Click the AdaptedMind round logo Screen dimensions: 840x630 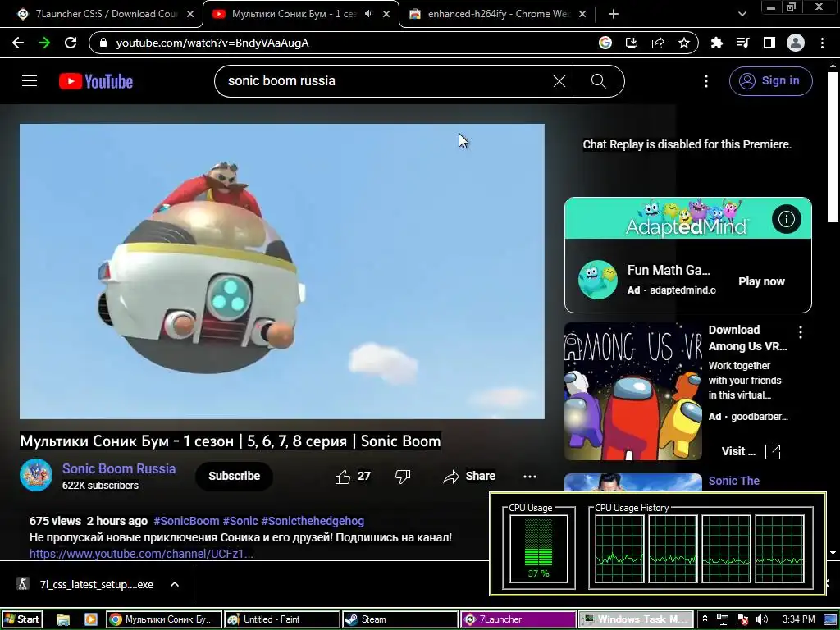point(598,279)
